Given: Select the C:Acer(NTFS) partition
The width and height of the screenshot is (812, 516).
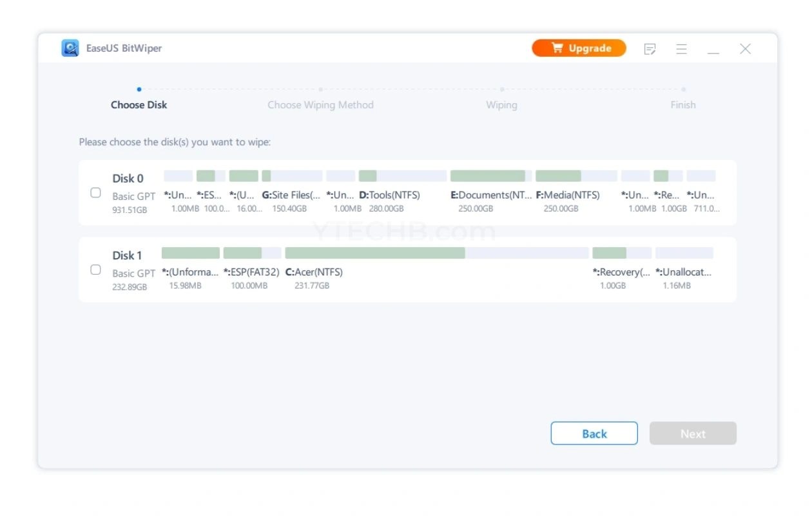Looking at the screenshot, I should click(x=437, y=268).
